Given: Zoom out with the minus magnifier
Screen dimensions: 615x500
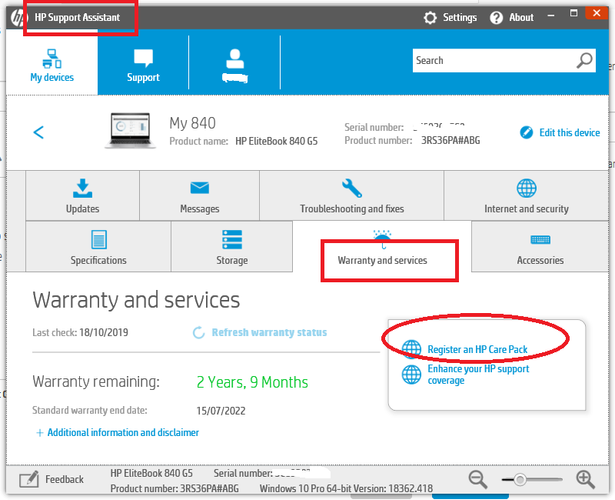Looking at the screenshot, I should [478, 479].
